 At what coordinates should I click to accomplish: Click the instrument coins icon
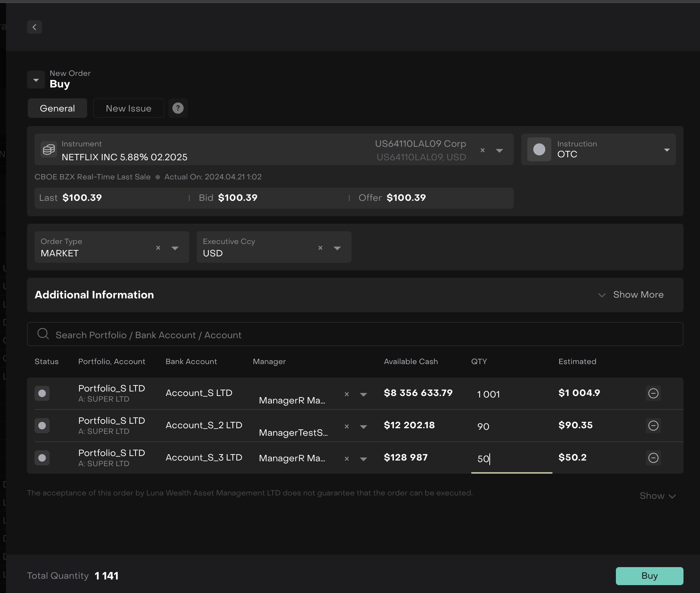click(49, 149)
